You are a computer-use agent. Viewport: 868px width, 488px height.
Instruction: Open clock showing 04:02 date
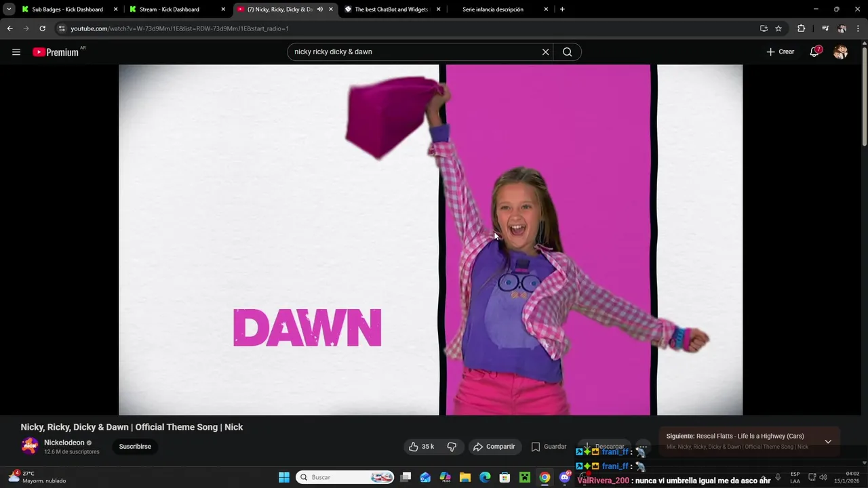pyautogui.click(x=848, y=477)
